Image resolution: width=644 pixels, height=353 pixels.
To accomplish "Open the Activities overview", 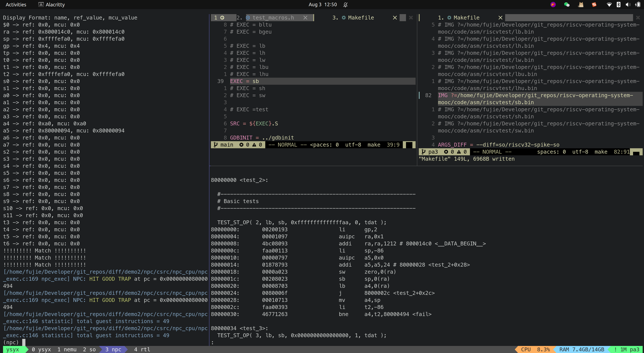I will click(16, 5).
